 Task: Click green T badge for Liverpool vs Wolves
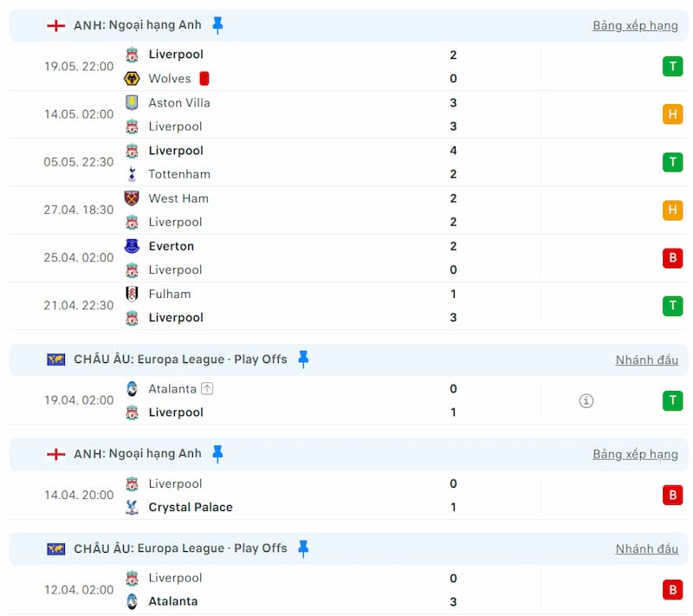tap(673, 67)
